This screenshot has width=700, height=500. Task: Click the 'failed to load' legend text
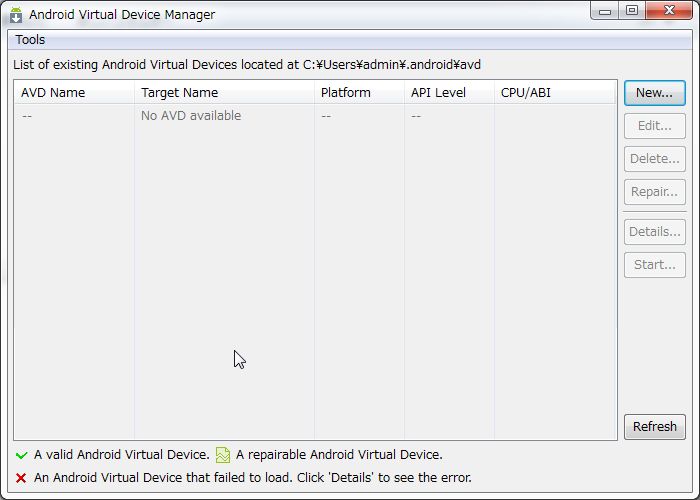pyautogui.click(x=252, y=478)
